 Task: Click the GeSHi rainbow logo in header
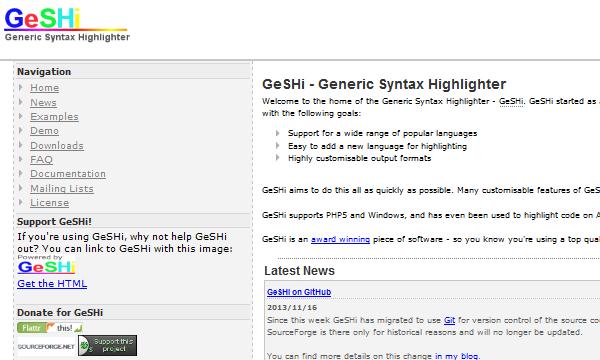click(x=67, y=24)
